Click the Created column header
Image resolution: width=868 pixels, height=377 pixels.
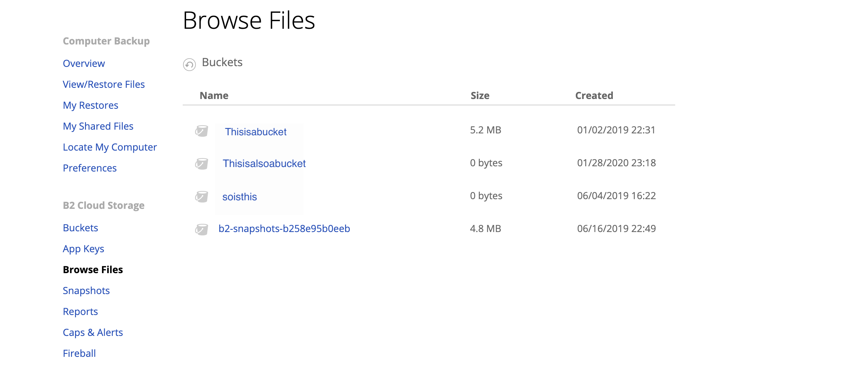pos(594,96)
